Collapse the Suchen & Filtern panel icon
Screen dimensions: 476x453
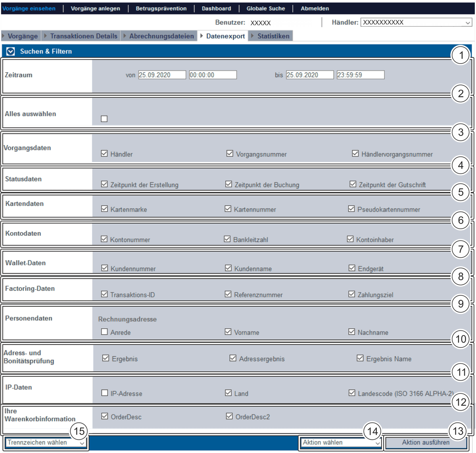tap(11, 51)
